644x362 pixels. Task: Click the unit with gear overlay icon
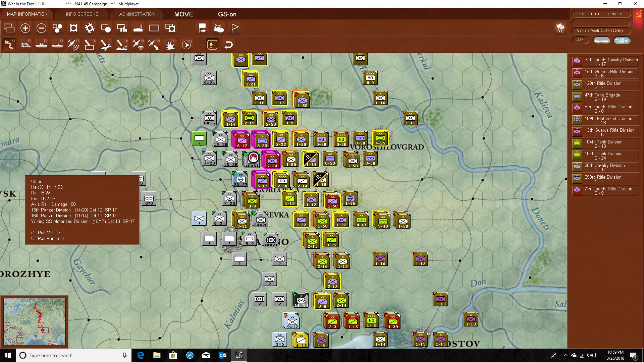coord(170,28)
